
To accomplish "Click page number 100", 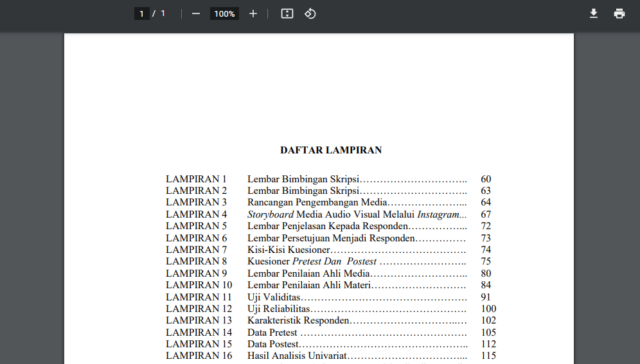I will point(488,309).
